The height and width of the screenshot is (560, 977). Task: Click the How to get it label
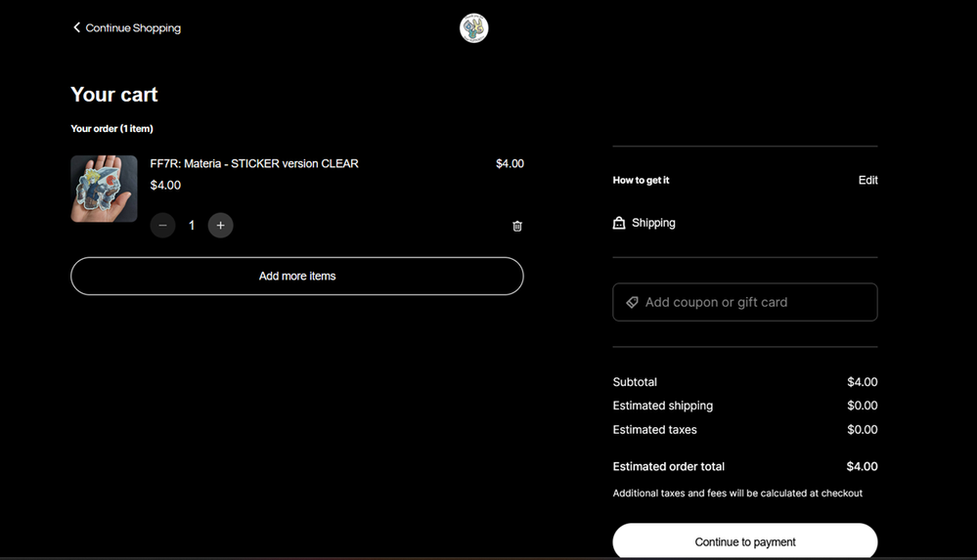(641, 180)
